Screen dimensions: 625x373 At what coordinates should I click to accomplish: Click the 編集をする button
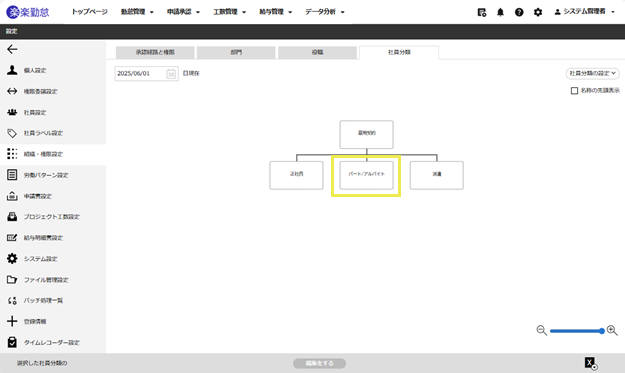[x=319, y=363]
